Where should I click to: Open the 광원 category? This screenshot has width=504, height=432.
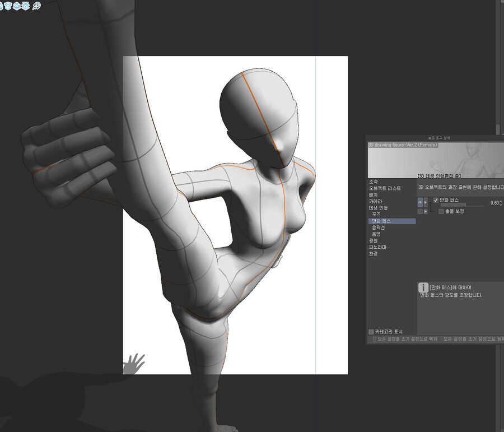click(373, 240)
